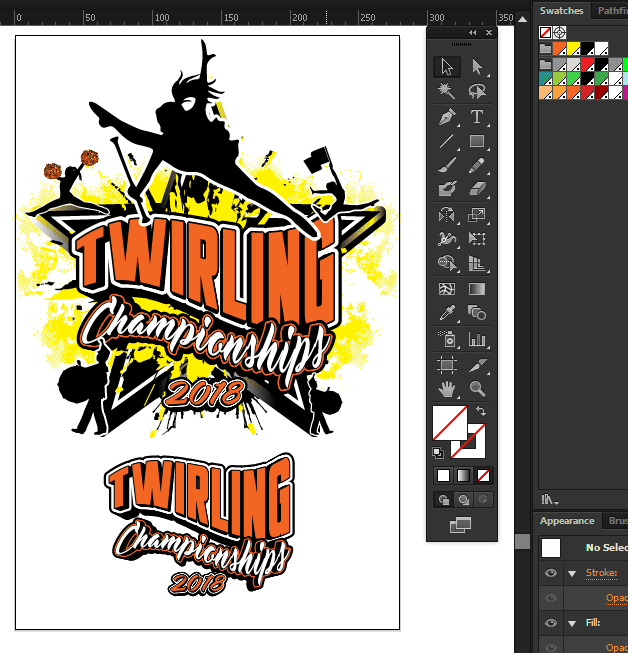Screen dimensions: 628x653
Task: Select the Eraser tool
Action: [477, 189]
